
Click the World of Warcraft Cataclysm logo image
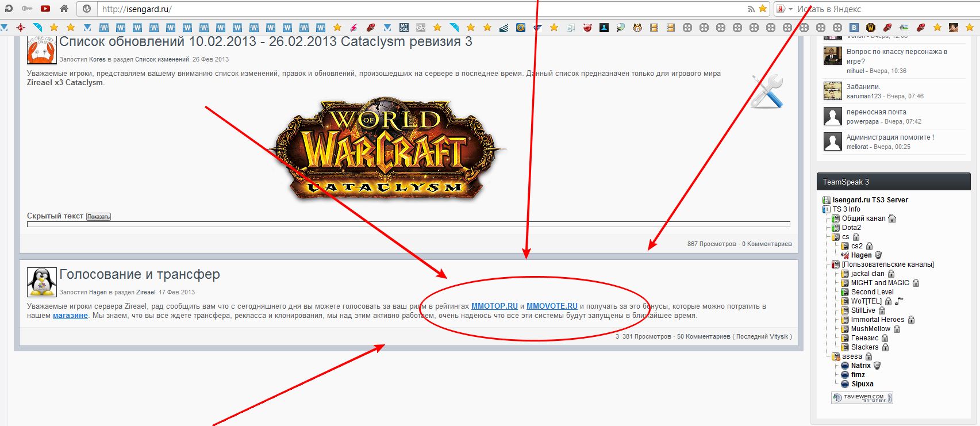coord(387,148)
